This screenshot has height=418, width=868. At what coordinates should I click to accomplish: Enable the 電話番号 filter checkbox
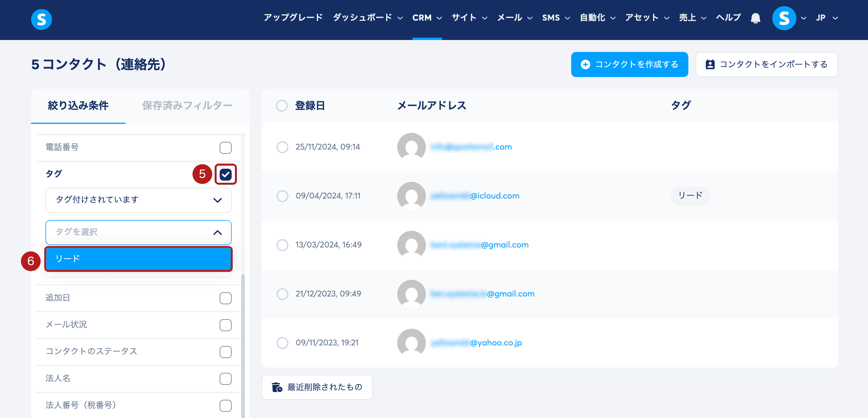225,147
